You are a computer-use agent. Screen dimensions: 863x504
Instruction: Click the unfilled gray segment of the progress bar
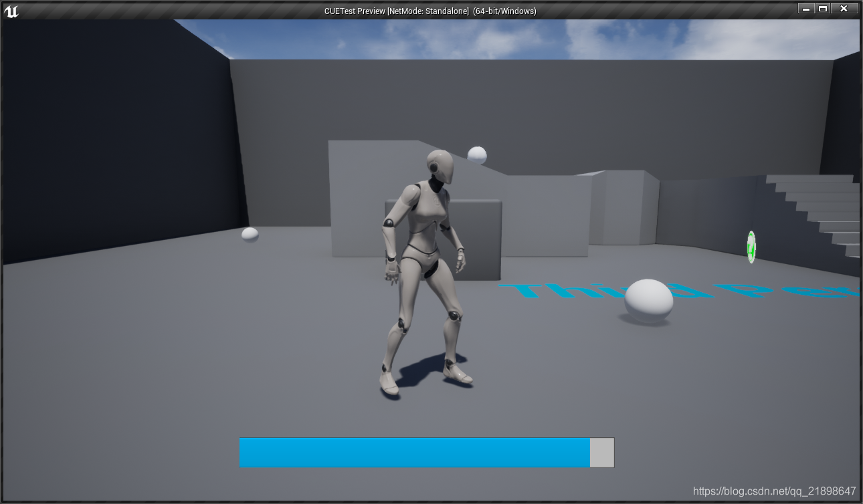click(x=601, y=453)
